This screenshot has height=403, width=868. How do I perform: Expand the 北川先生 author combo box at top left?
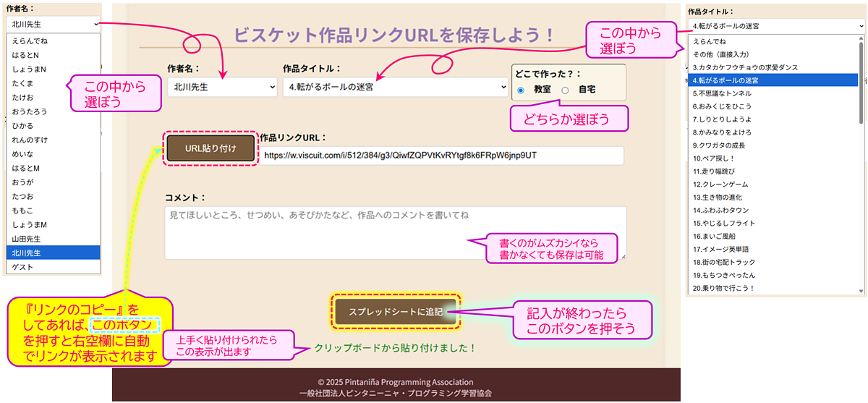[54, 24]
